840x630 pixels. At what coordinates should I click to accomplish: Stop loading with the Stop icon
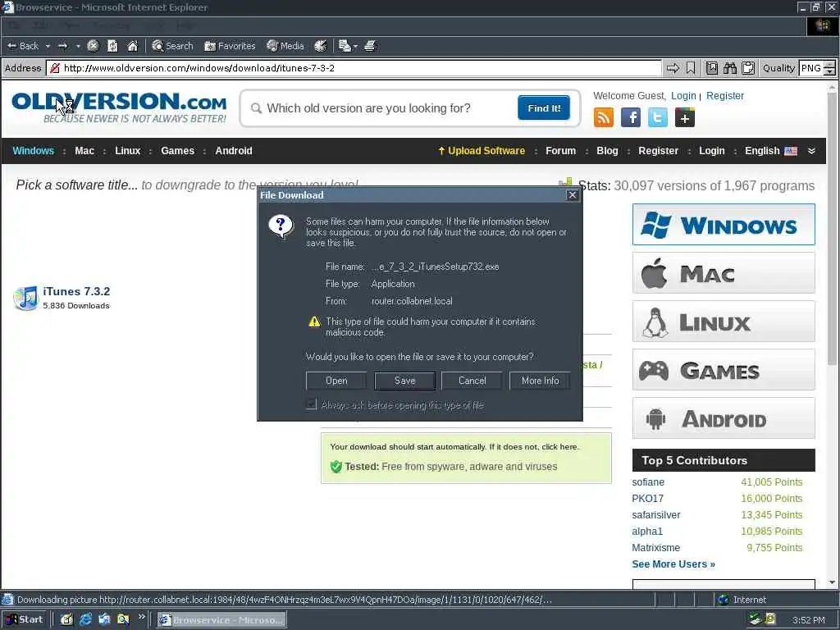(x=93, y=46)
